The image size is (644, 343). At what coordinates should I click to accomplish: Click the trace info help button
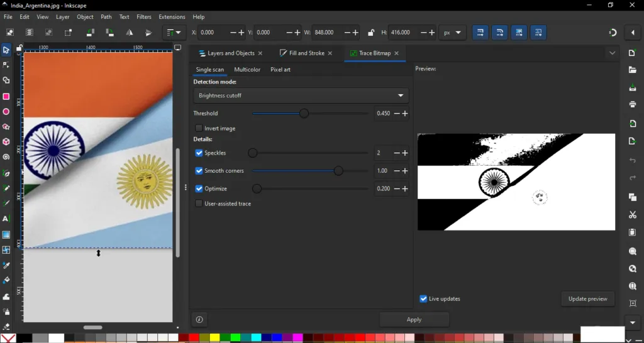[199, 320]
